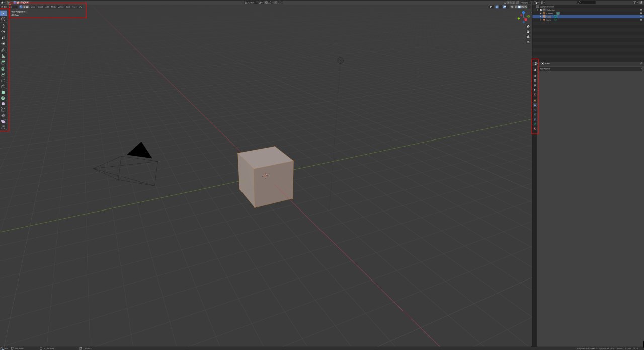This screenshot has width=644, height=350.
Task: Select the Transform tool
Action: (3, 43)
